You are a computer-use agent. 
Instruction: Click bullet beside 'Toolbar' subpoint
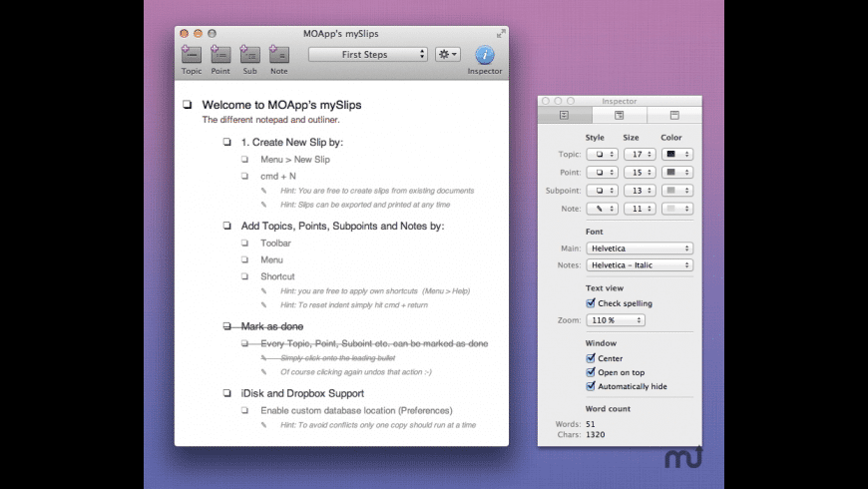(x=244, y=243)
